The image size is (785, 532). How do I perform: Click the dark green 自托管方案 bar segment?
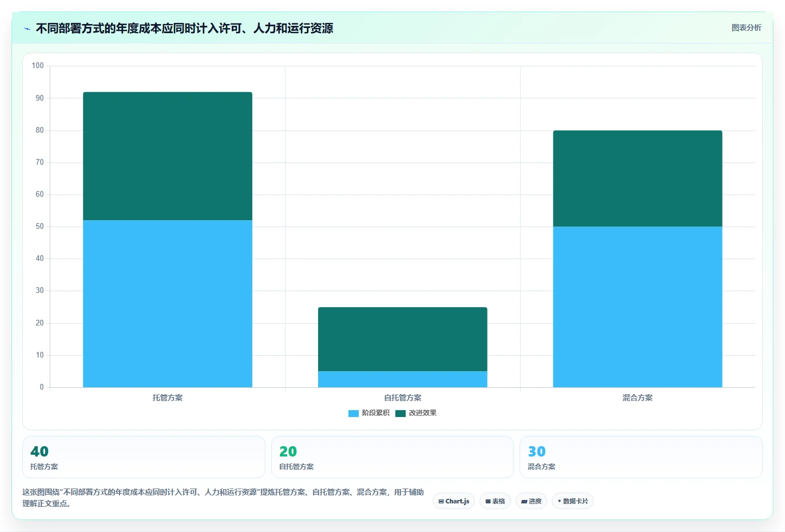[403, 339]
